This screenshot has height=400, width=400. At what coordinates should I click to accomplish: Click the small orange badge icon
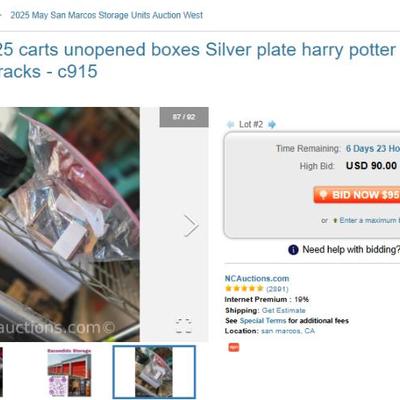coord(234,347)
